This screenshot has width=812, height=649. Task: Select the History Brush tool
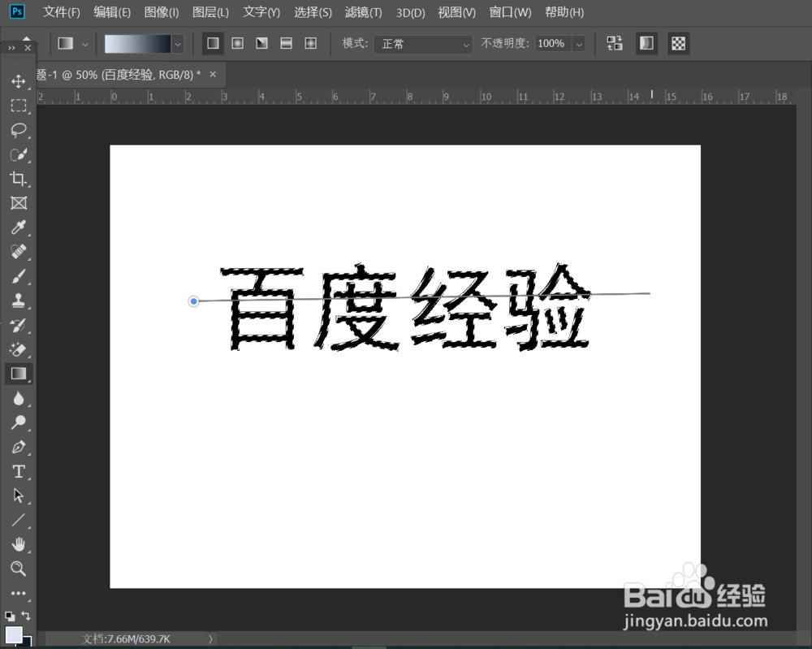19,325
